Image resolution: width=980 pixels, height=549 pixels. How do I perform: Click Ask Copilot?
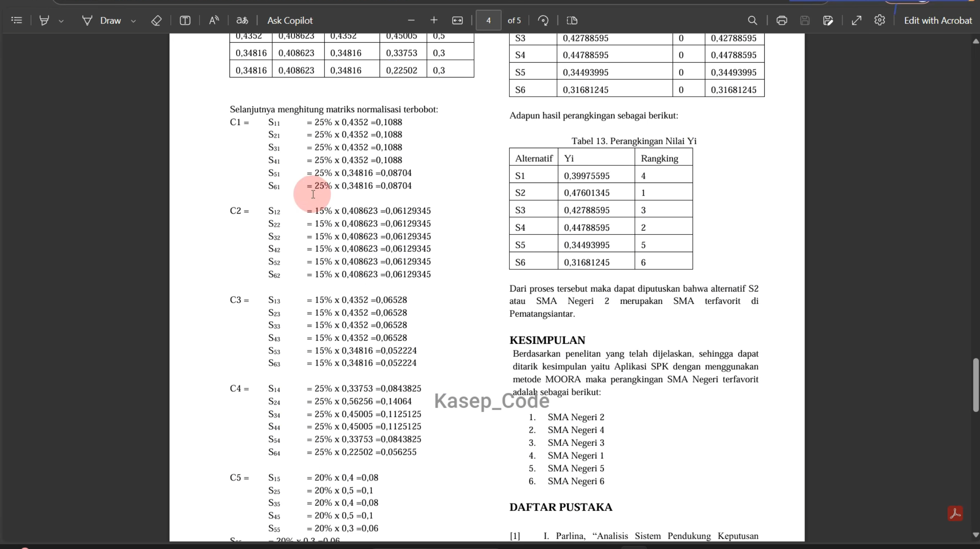[290, 20]
